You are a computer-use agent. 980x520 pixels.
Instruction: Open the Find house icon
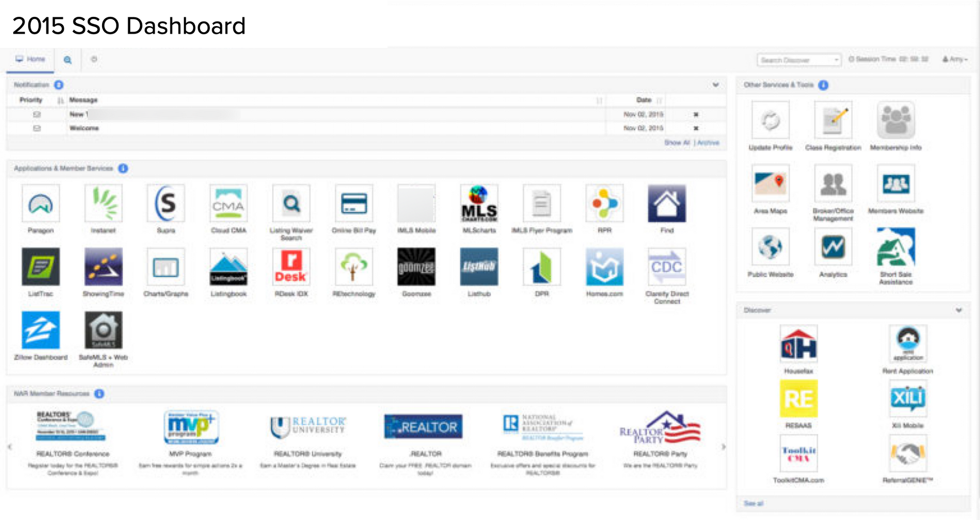click(x=667, y=204)
